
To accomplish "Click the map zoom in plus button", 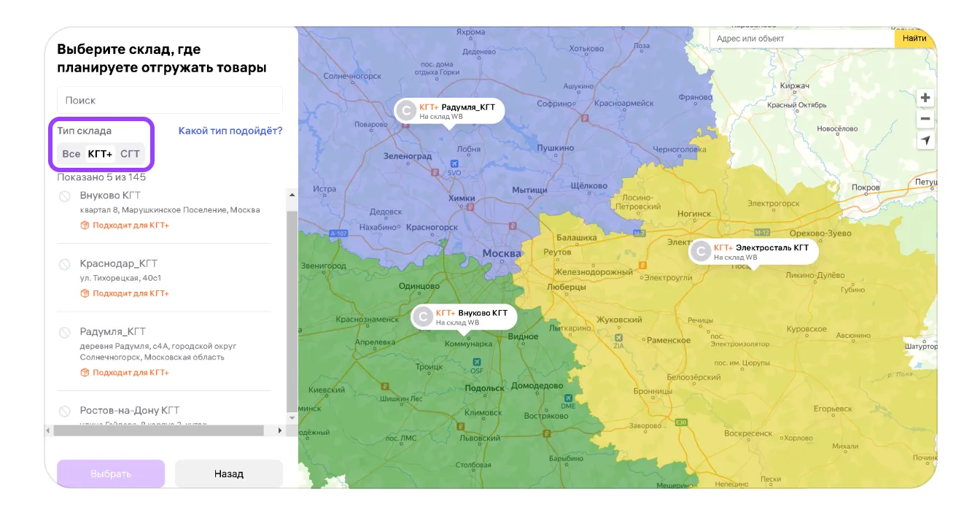I will pos(925,98).
